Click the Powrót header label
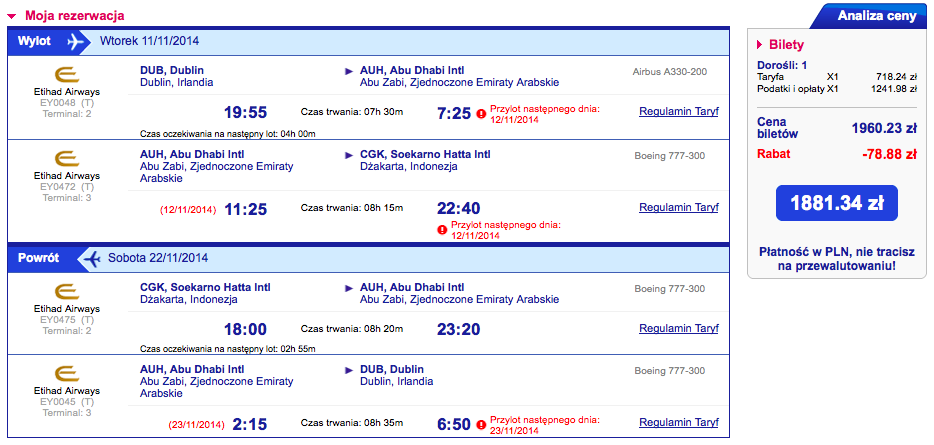The width and height of the screenshot is (934, 445). coord(38,259)
